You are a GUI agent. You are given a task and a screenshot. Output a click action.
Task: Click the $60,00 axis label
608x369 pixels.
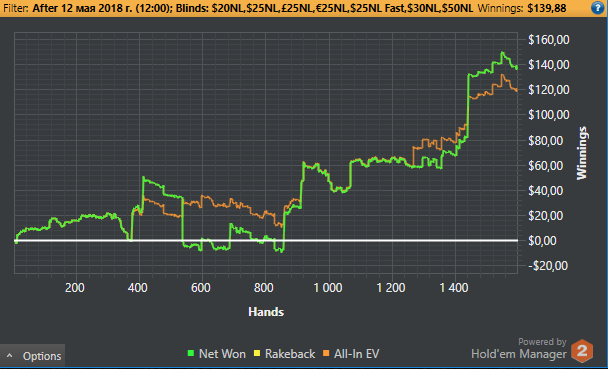[546, 166]
